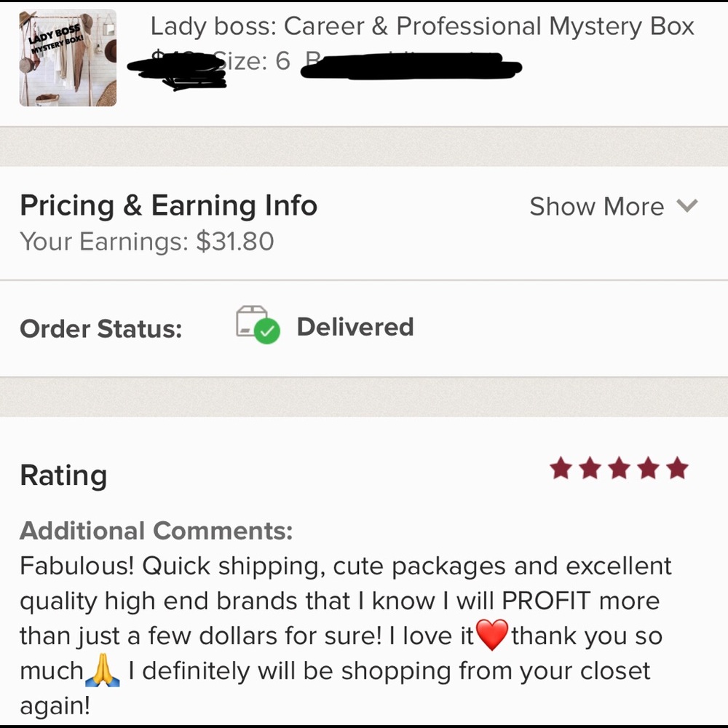Open the Career & Professional Mystery Box title

pos(422,27)
